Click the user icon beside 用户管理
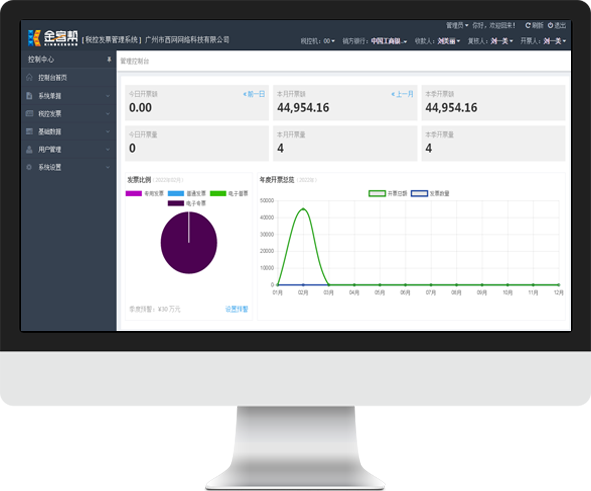 click(x=29, y=149)
